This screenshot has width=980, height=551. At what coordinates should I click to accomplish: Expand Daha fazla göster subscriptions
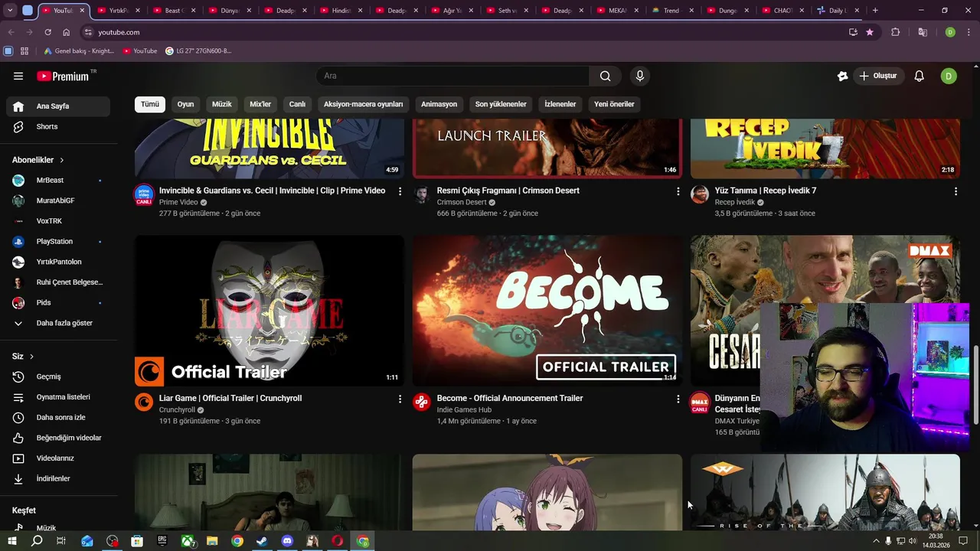click(x=58, y=323)
